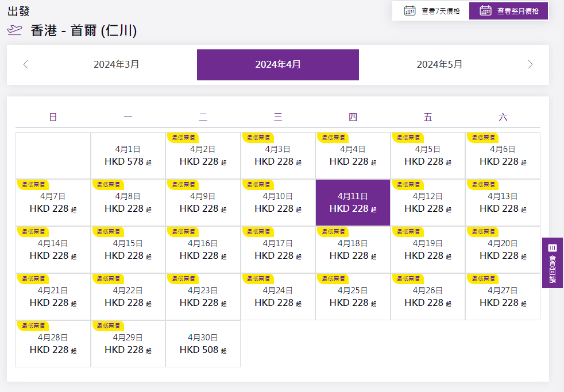The width and height of the screenshot is (564, 392).
Task: Pick 4月20日 departure date
Action: point(503,250)
